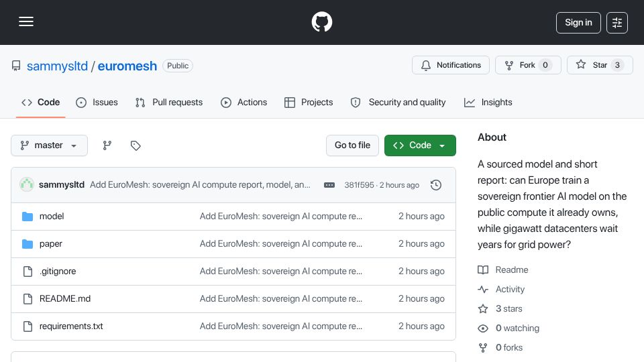Click the Notifications bell button

(x=451, y=65)
